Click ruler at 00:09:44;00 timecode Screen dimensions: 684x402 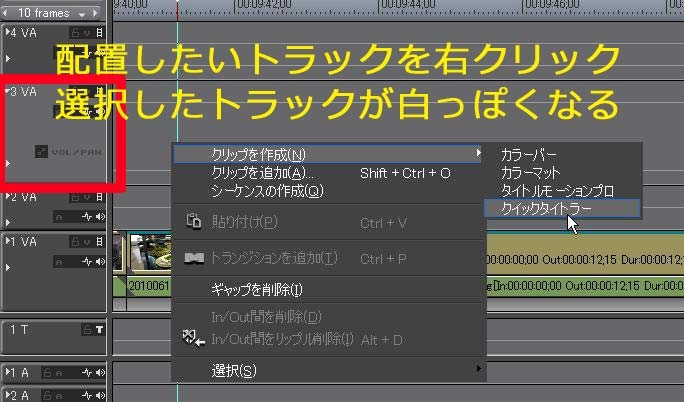coord(407,4)
